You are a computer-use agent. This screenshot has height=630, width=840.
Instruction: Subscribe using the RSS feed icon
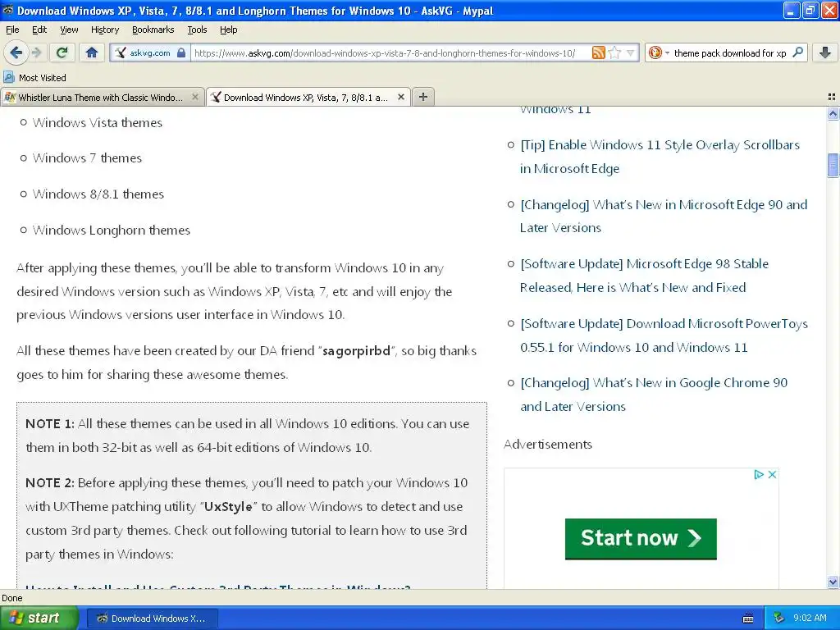tap(598, 52)
